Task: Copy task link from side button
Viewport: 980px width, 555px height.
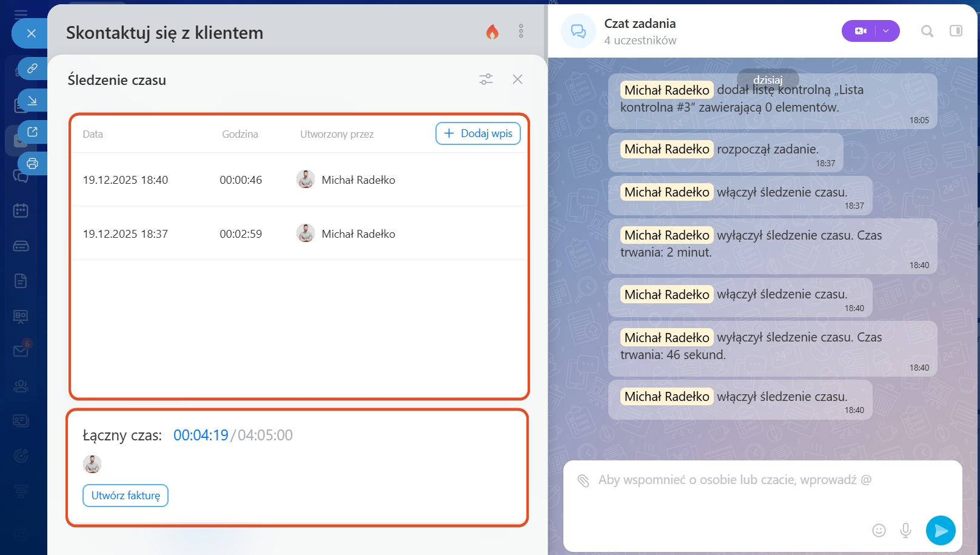Action: click(x=32, y=69)
